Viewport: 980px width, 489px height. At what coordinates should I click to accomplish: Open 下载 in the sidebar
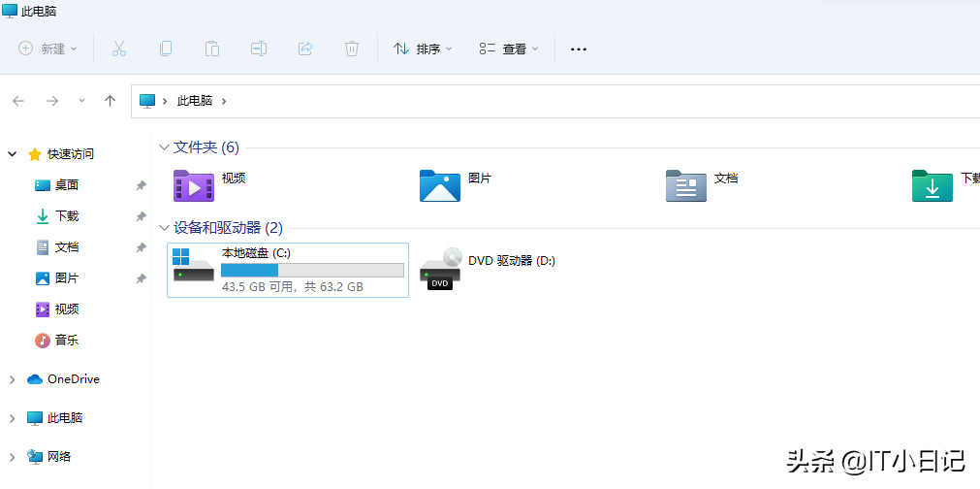(x=67, y=216)
